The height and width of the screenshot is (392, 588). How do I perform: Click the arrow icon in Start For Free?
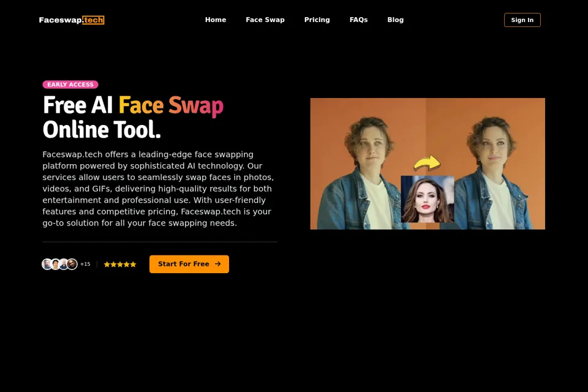218,264
